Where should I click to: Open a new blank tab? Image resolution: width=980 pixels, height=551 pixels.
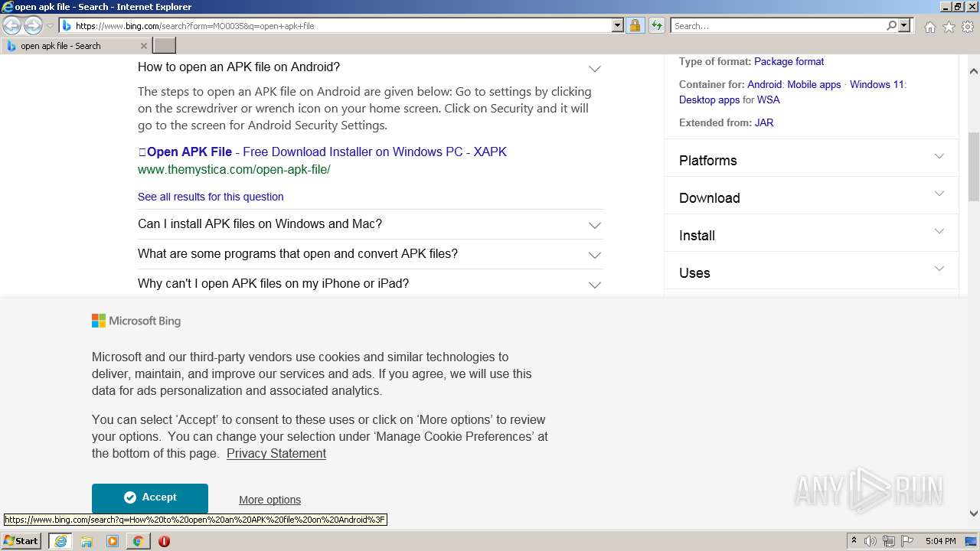(x=165, y=46)
